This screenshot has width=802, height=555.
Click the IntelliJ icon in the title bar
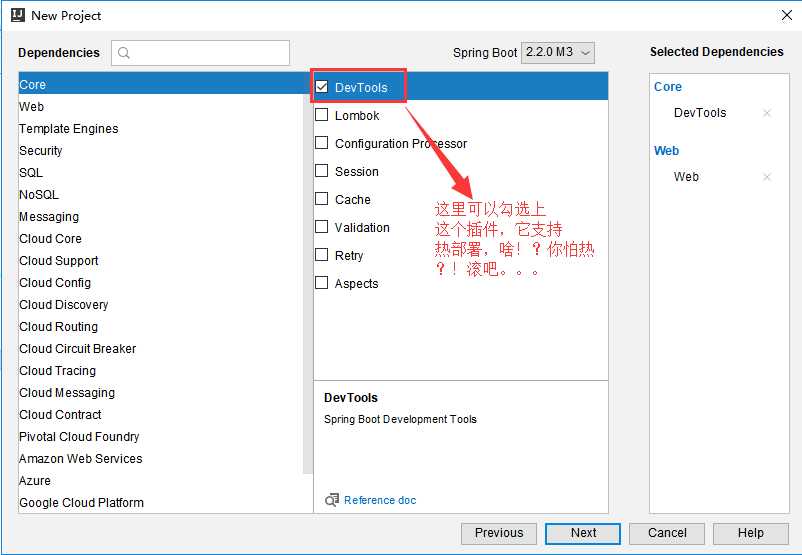(18, 15)
